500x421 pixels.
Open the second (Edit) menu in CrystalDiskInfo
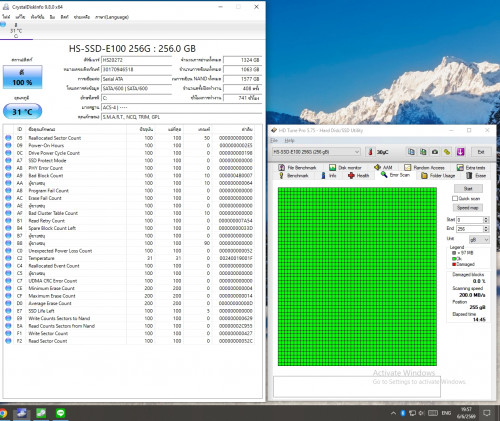[x=20, y=17]
